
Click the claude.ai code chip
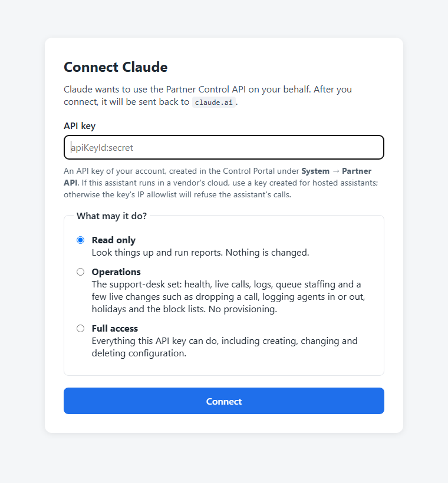[213, 102]
